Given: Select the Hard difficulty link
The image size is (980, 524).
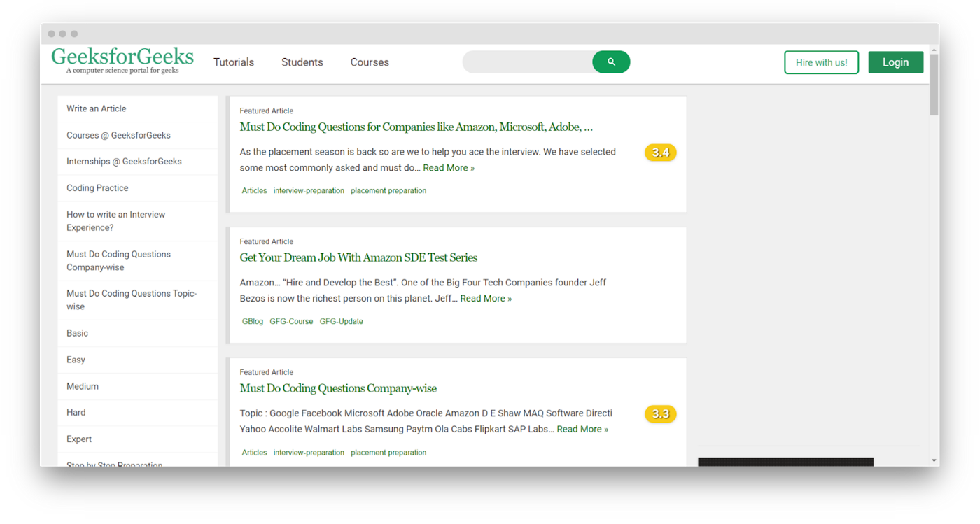Looking at the screenshot, I should point(76,413).
